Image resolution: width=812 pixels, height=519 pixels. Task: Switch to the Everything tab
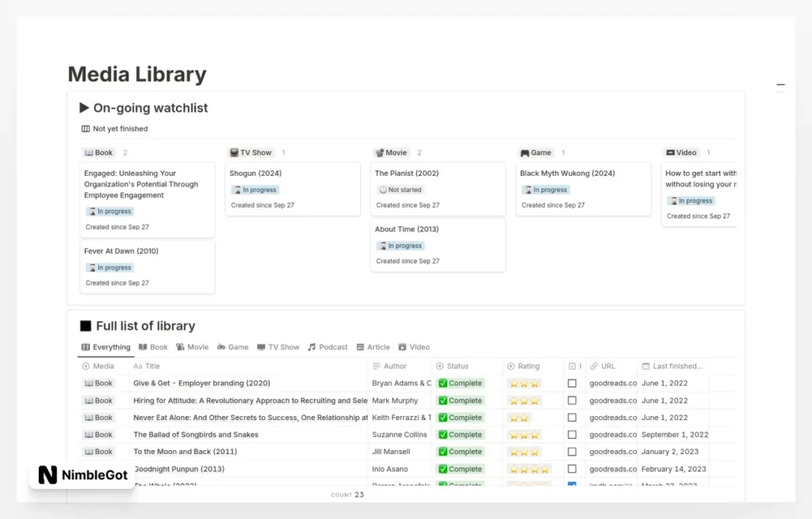coord(105,347)
